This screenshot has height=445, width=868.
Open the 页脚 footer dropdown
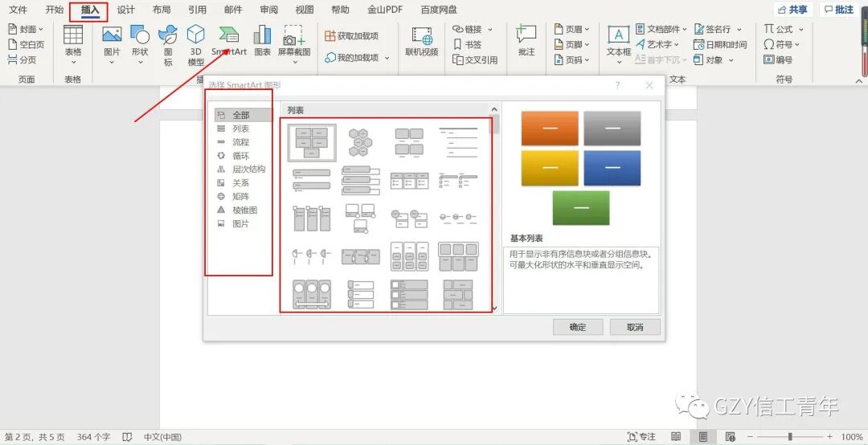click(x=572, y=44)
